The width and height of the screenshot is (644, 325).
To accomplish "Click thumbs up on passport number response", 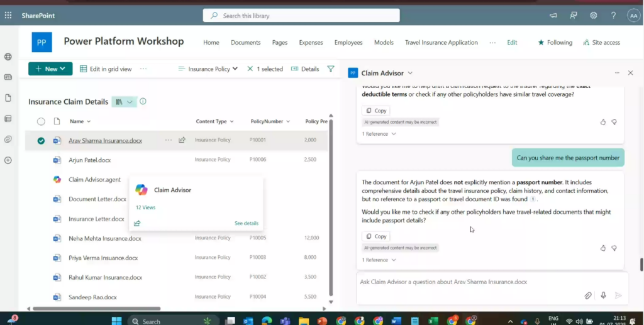I will 603,248.
